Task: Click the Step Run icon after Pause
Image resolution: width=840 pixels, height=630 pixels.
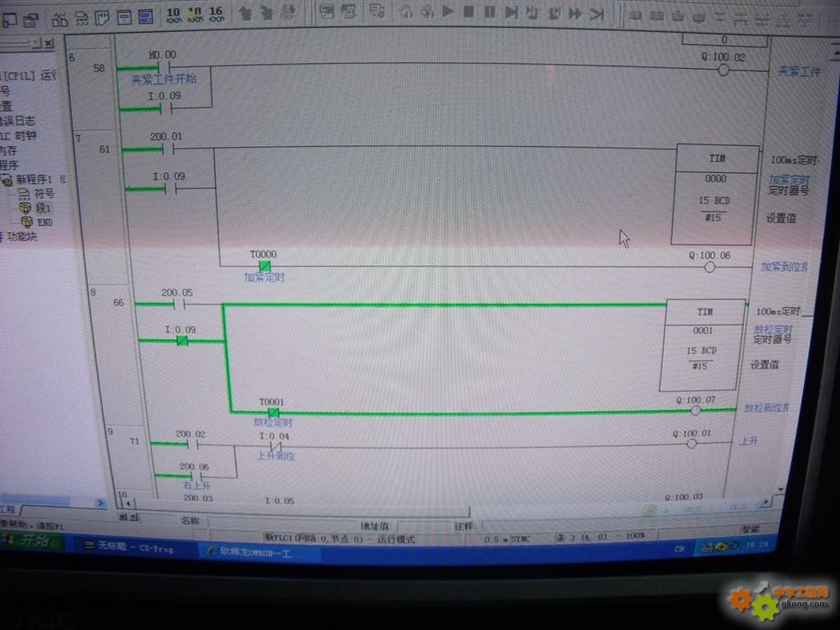Action: (x=511, y=12)
